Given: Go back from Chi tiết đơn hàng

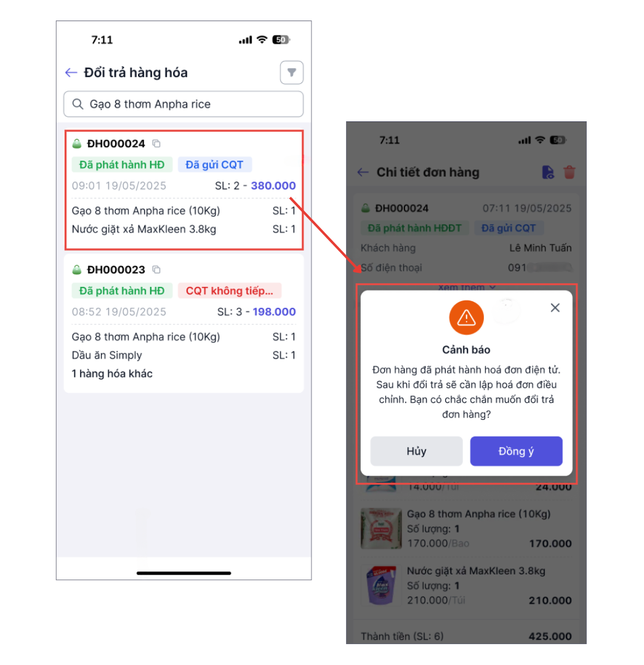Looking at the screenshot, I should pos(363,172).
